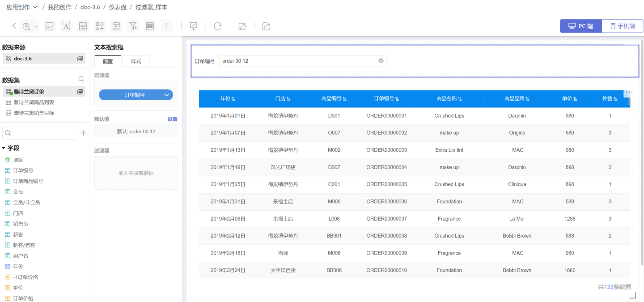This screenshot has width=644, height=302.
Task: Click the refresh icon in the toolbar
Action: (x=218, y=26)
